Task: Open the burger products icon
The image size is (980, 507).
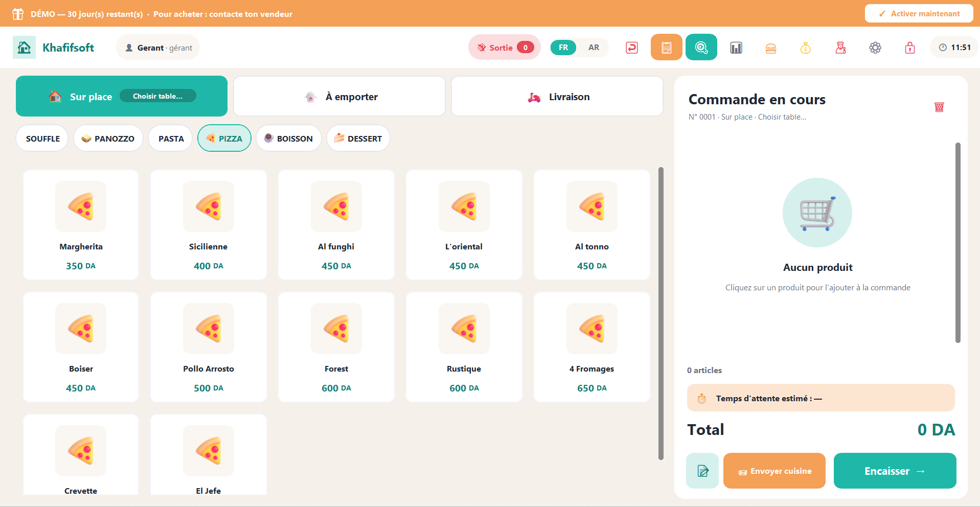Action: pos(771,48)
